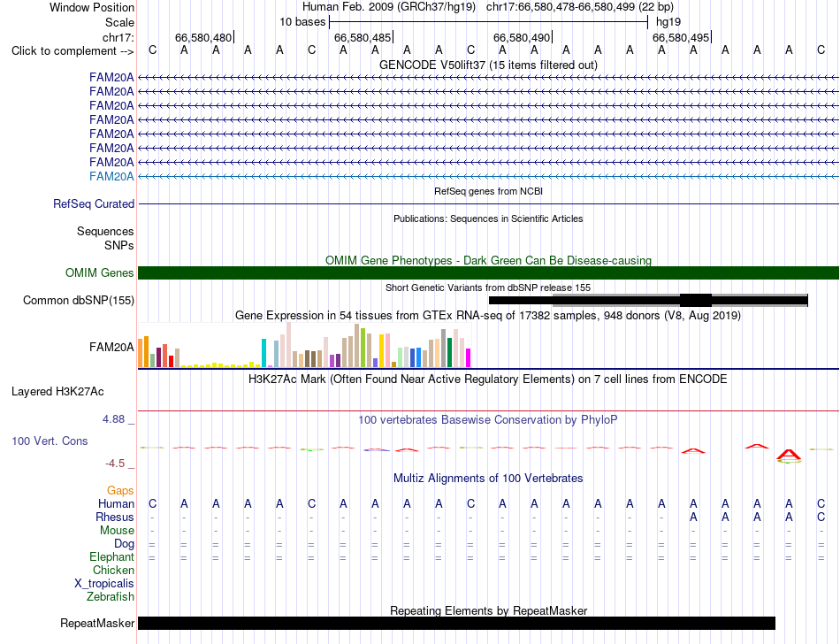
Task: Click the magenta bar in the GTEx chart
Action: [468, 357]
